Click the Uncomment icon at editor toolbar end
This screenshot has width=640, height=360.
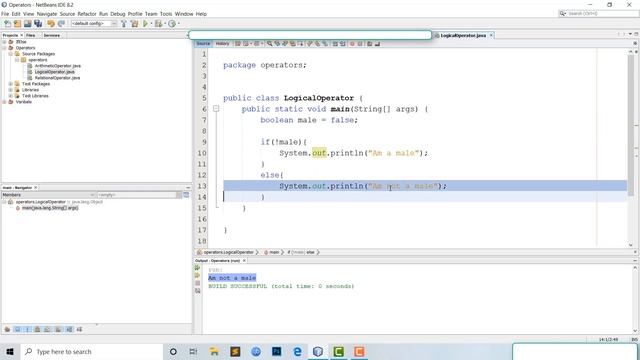coord(378,44)
